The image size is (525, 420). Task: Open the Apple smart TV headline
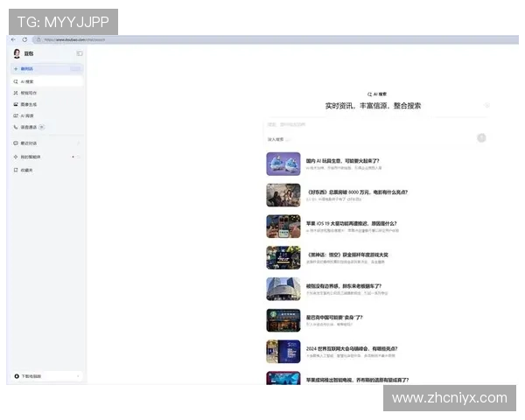click(357, 380)
